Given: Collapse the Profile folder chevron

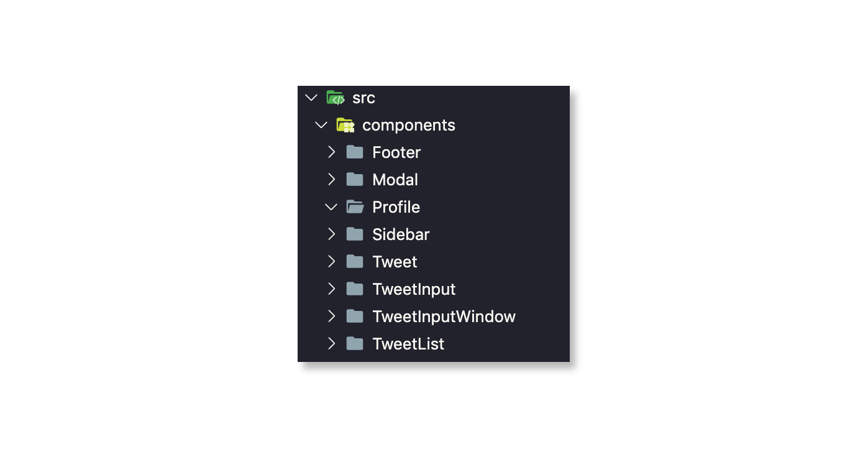Looking at the screenshot, I should click(331, 207).
